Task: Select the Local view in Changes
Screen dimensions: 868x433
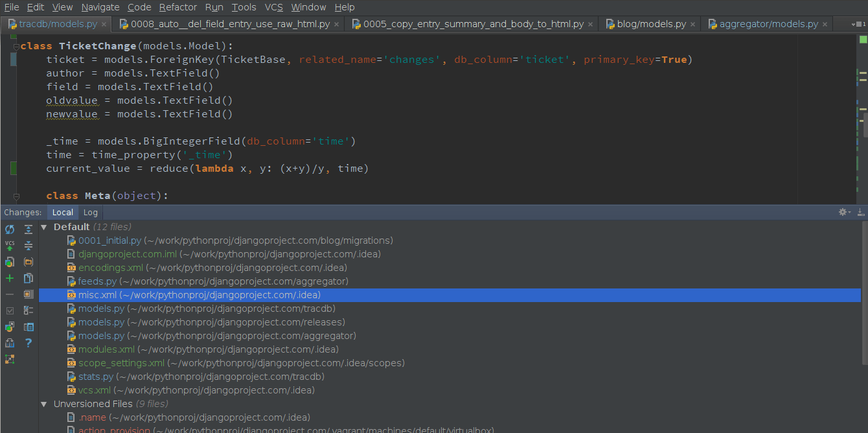Action: (62, 212)
